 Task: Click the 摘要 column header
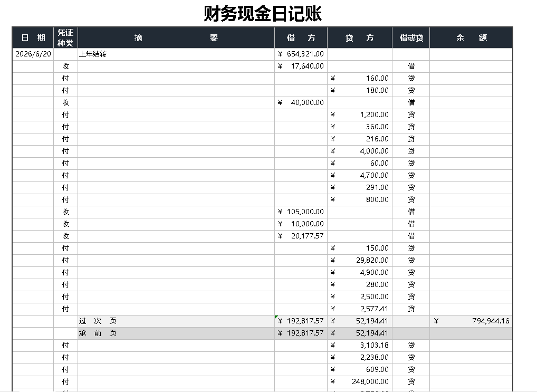[176, 37]
